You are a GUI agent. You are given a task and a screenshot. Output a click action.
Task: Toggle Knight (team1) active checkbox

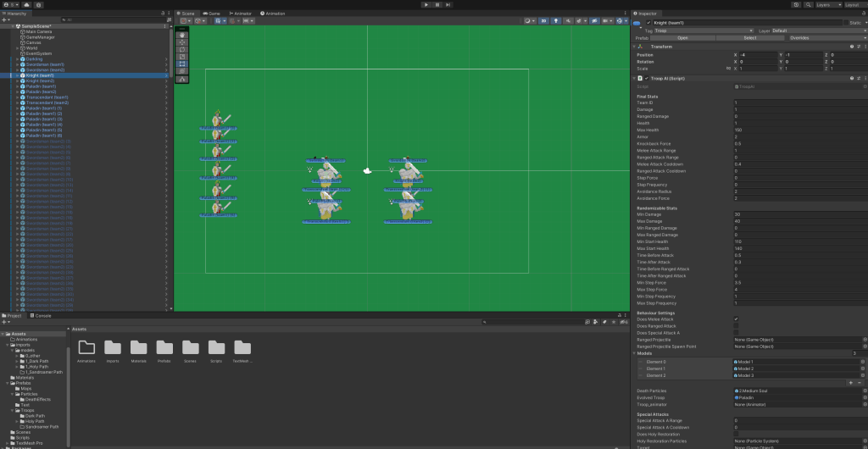(648, 22)
